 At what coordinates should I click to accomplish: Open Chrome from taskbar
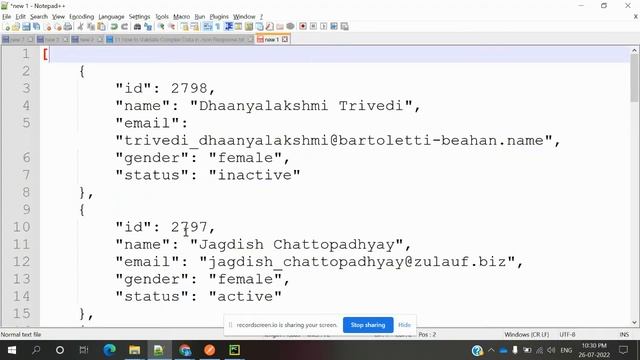184,350
